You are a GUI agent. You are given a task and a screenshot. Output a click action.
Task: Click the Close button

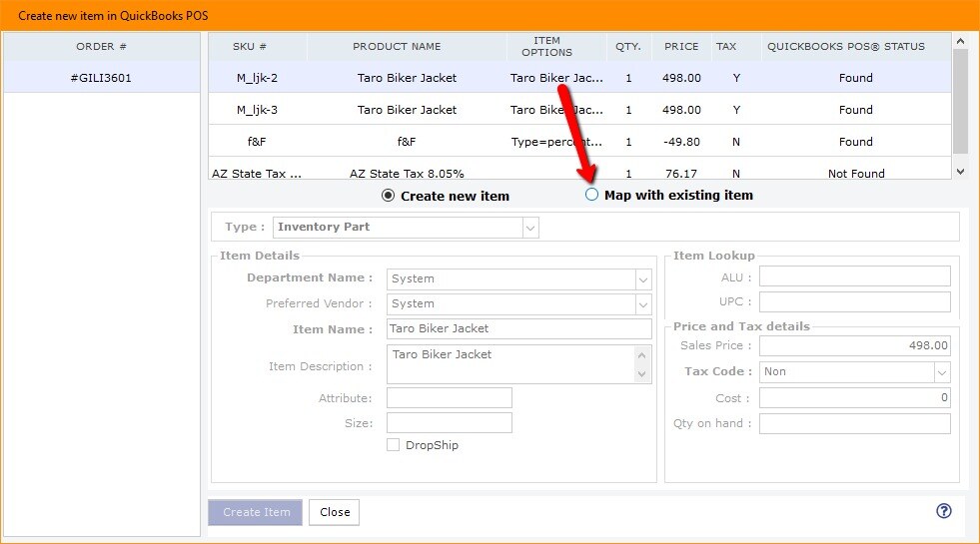click(335, 512)
